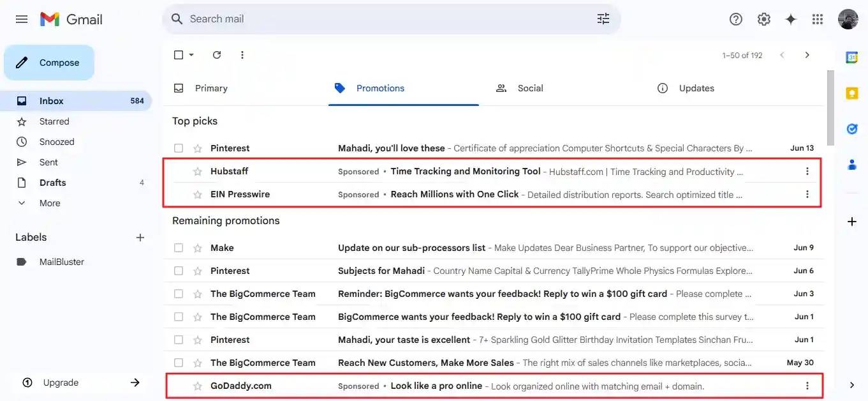
Task: Star the GoDaddy.com sponsored message
Action: pyautogui.click(x=198, y=386)
